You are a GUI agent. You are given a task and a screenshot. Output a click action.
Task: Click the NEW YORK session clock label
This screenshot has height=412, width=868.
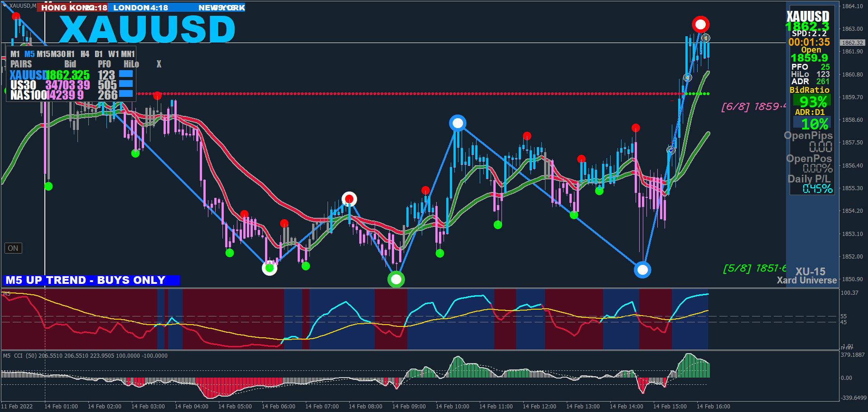(x=222, y=8)
